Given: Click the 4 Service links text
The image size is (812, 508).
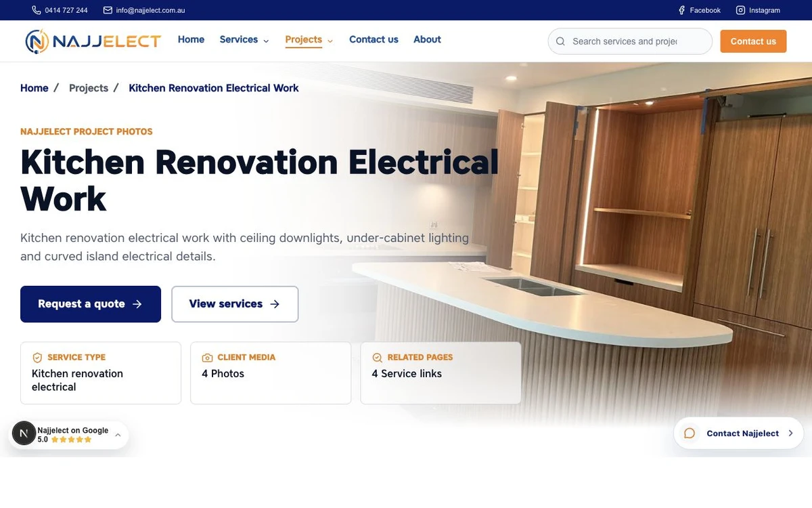Looking at the screenshot, I should 407,373.
